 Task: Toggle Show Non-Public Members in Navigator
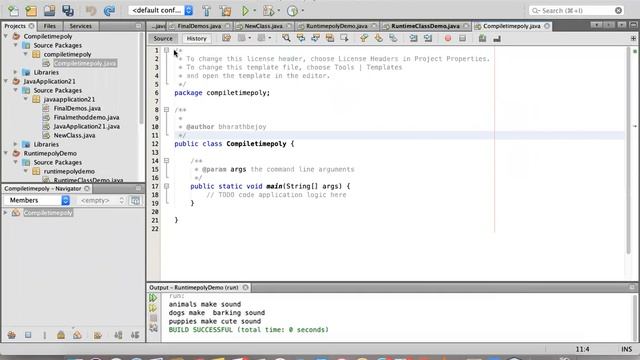click(x=61, y=335)
